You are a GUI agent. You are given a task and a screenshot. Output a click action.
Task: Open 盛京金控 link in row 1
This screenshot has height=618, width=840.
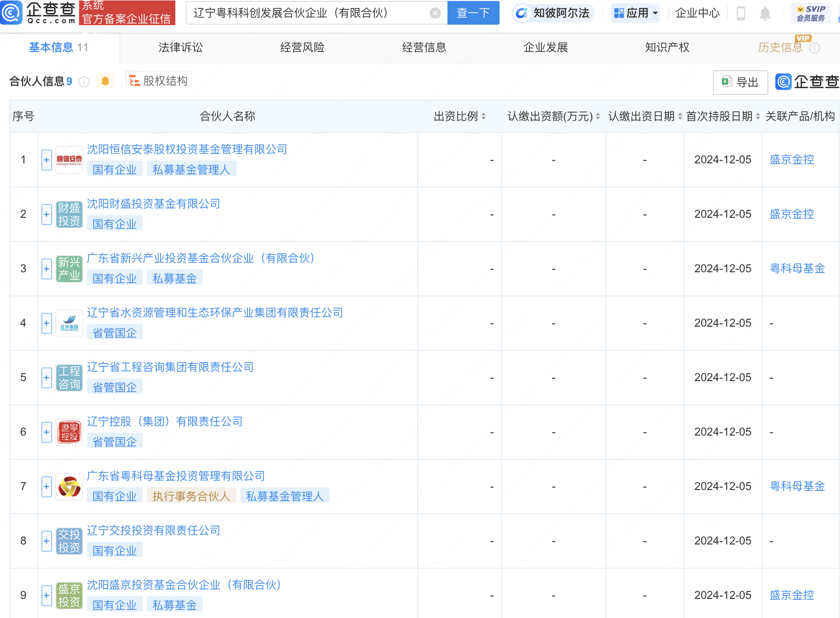pos(792,160)
